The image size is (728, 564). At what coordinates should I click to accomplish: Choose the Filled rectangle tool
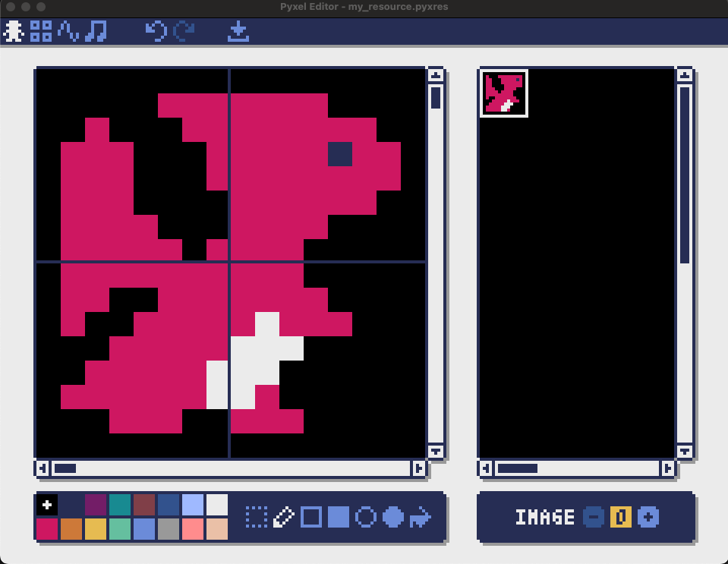point(339,517)
